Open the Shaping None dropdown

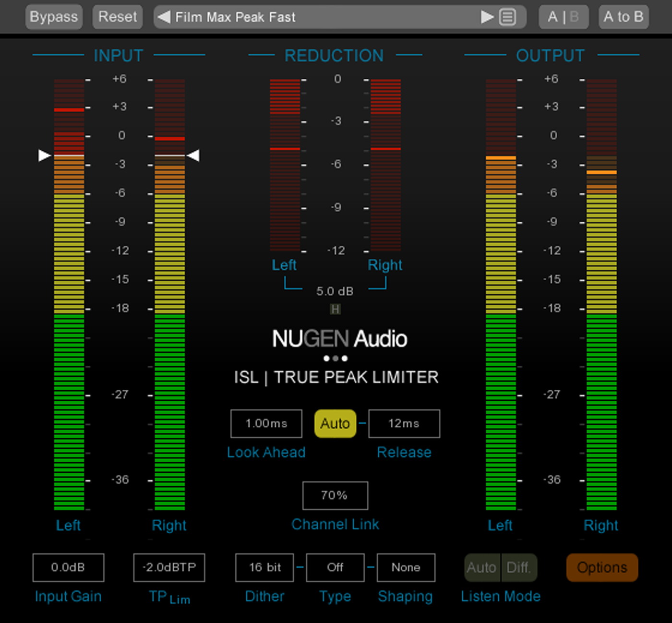[x=406, y=567]
